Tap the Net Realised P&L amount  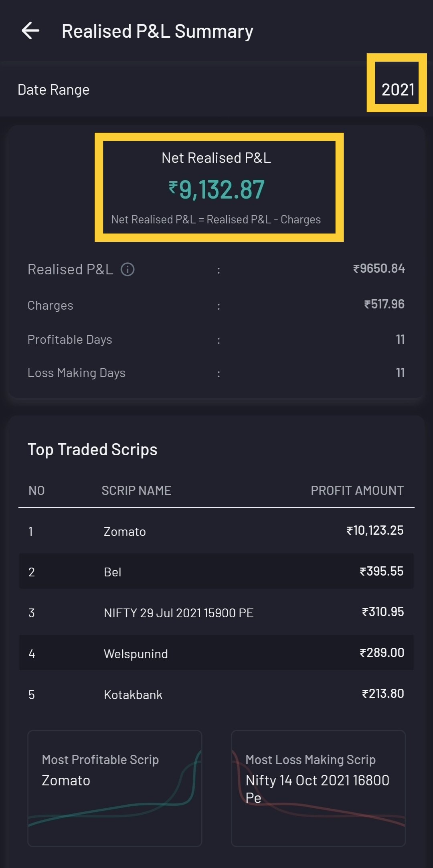coord(216,190)
